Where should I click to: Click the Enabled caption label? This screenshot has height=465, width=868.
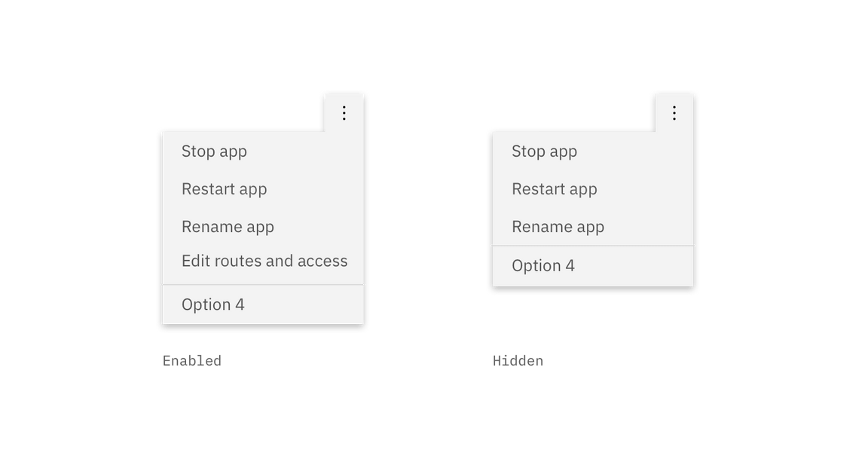191,361
